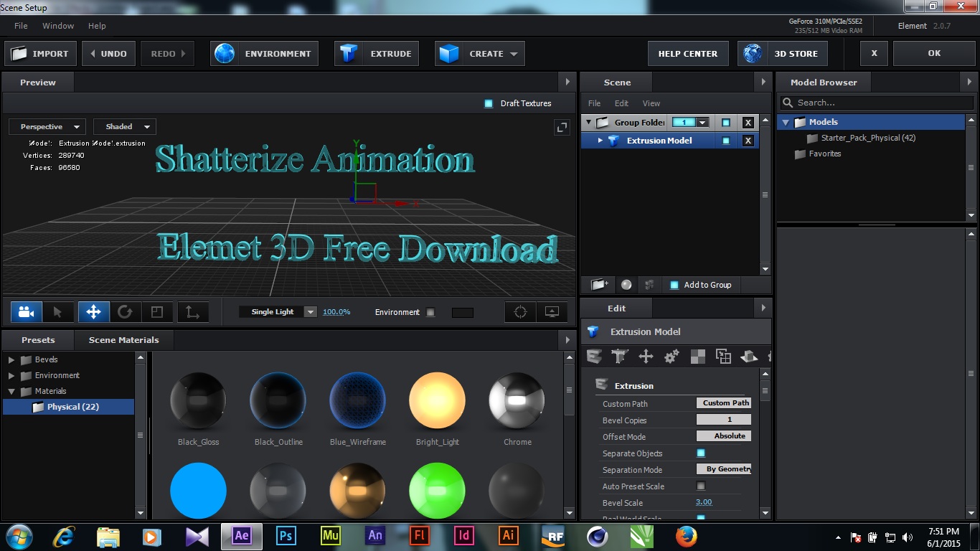Click the sphere material icon in Scene footer
This screenshot has height=551, width=980.
point(626,285)
